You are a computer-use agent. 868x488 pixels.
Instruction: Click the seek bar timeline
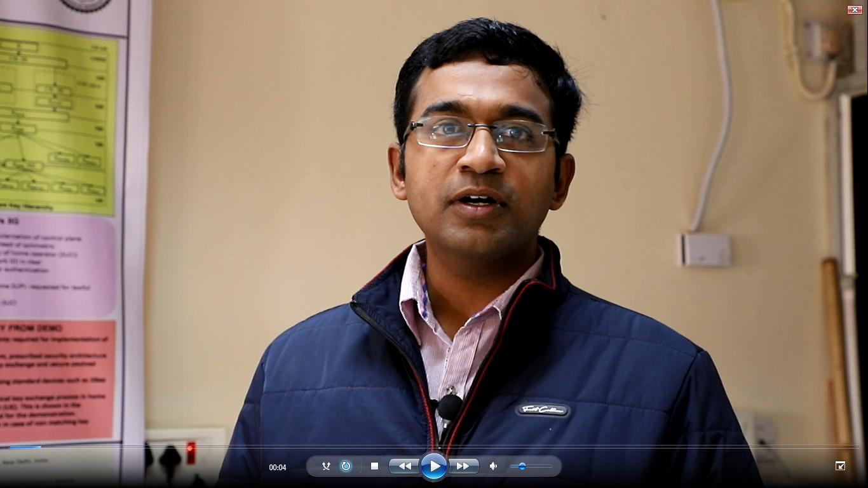tap(434, 447)
